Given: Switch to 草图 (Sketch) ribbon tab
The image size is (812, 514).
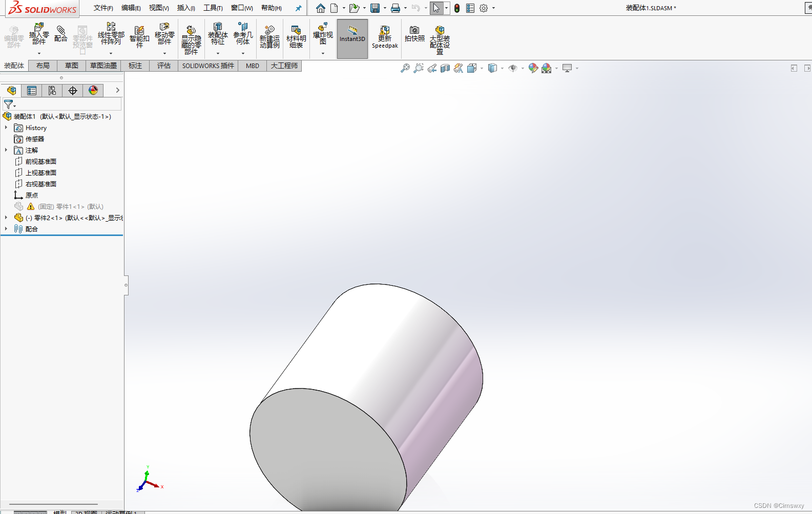Looking at the screenshot, I should click(x=72, y=66).
